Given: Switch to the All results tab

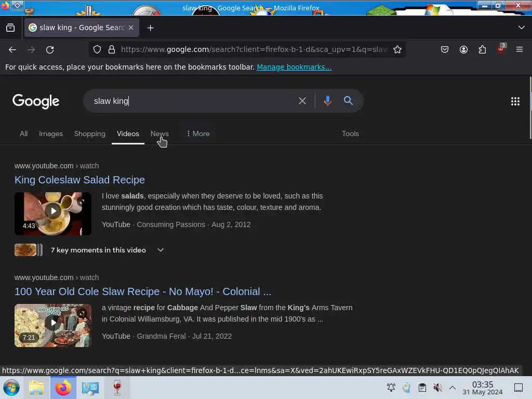Looking at the screenshot, I should click(23, 134).
